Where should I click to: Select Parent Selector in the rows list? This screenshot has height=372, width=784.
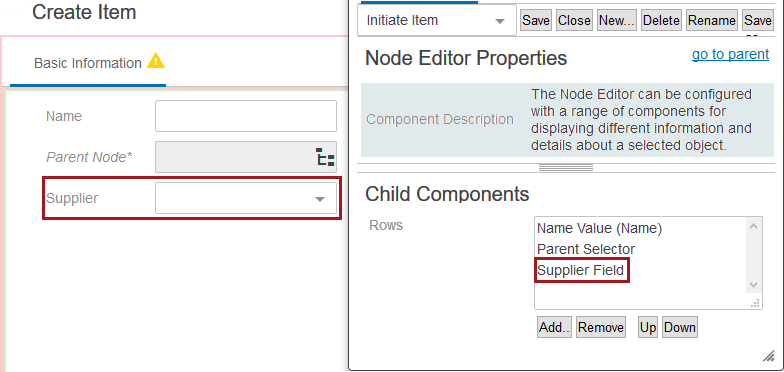(586, 249)
